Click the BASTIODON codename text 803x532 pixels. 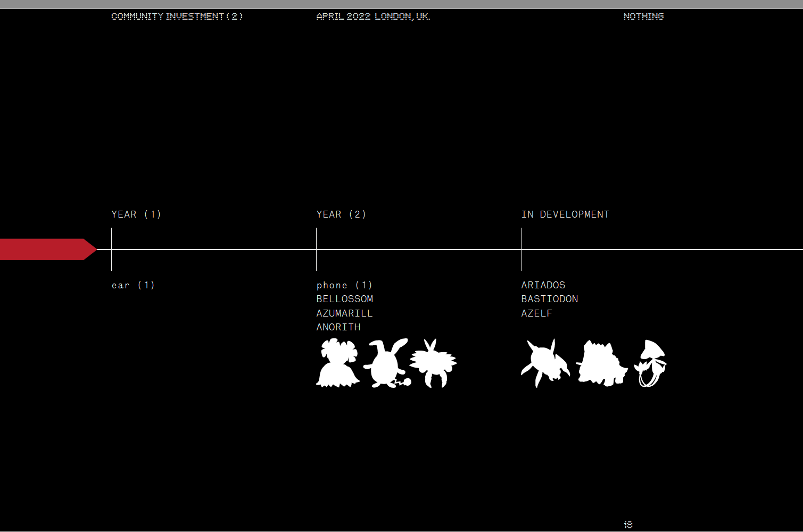(x=550, y=299)
